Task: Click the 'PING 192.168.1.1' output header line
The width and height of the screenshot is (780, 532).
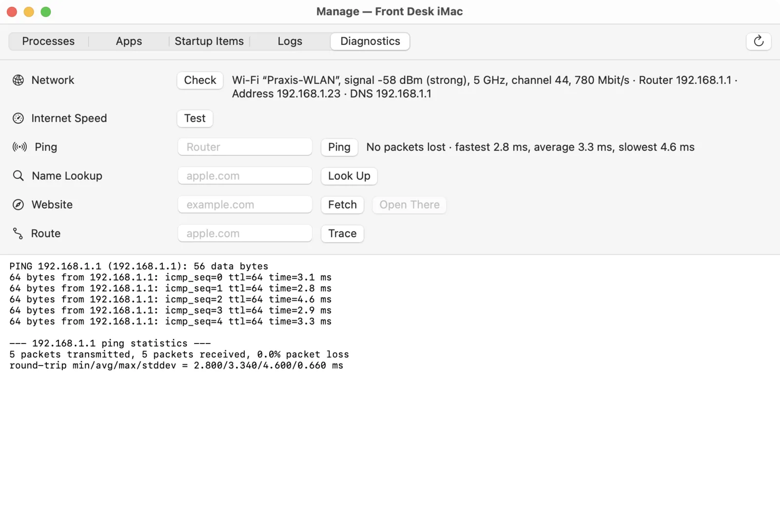Action: point(139,266)
